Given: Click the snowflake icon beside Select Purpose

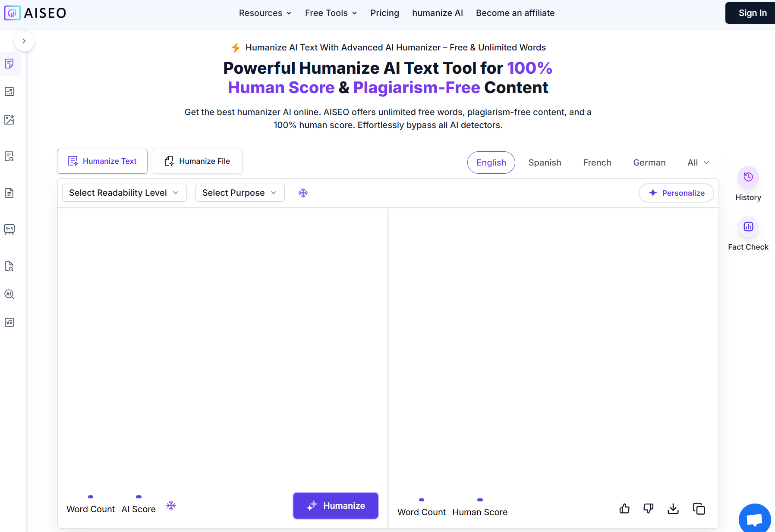Looking at the screenshot, I should pos(303,193).
